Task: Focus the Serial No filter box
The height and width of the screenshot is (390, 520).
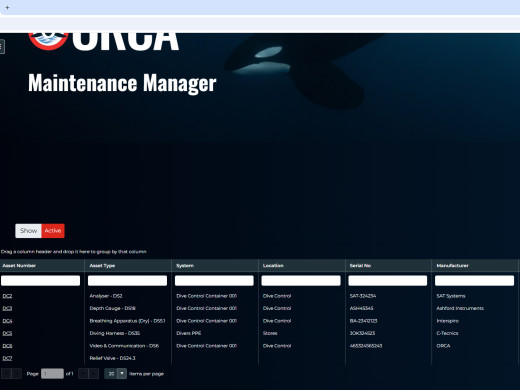Action: pyautogui.click(x=388, y=281)
